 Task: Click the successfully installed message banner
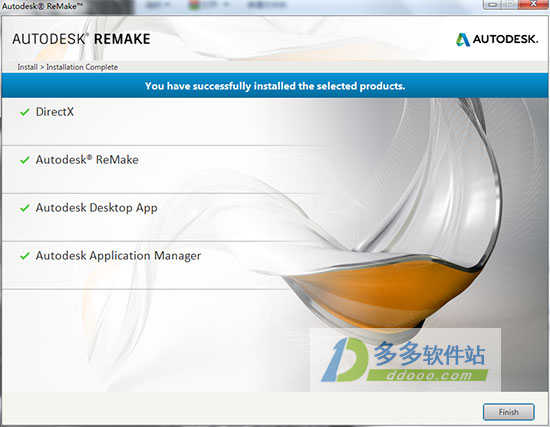pyautogui.click(x=275, y=86)
